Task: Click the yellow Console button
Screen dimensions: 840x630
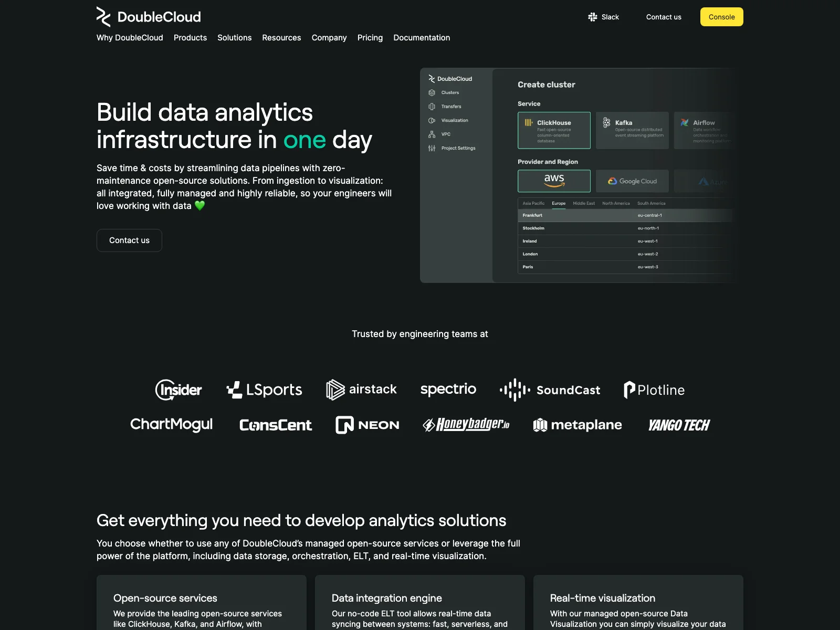Action: click(x=722, y=17)
